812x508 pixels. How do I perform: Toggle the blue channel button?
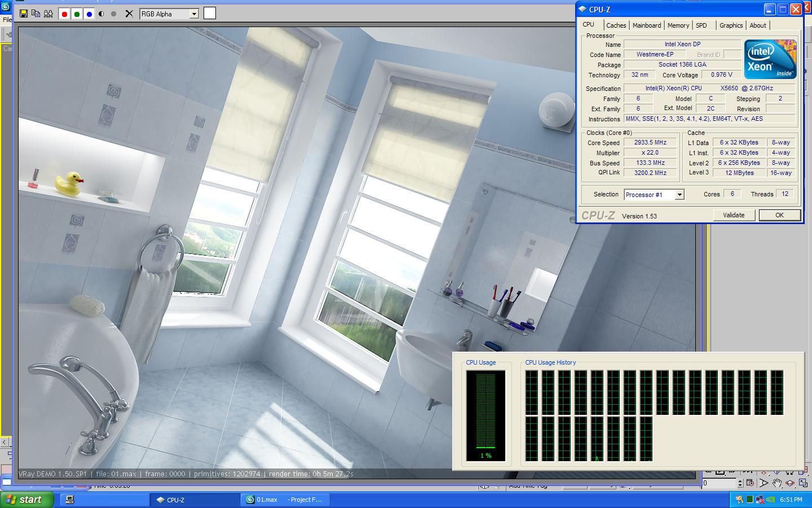point(89,14)
